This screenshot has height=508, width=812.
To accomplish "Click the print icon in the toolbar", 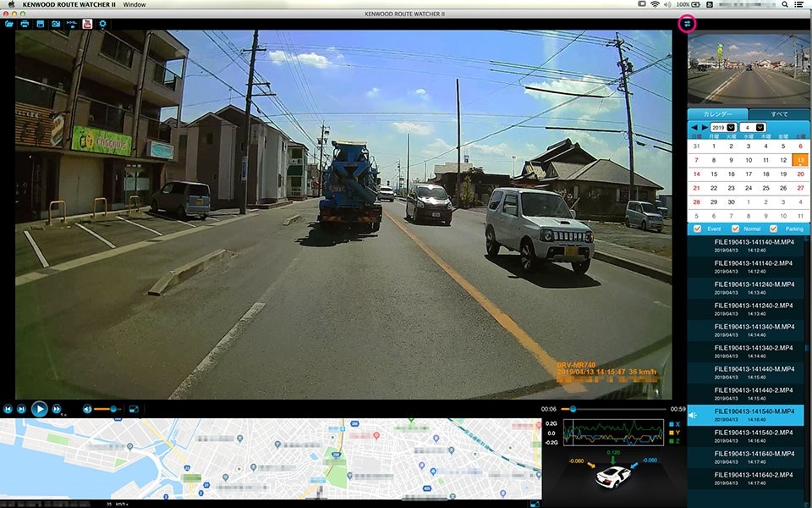I will pos(25,24).
